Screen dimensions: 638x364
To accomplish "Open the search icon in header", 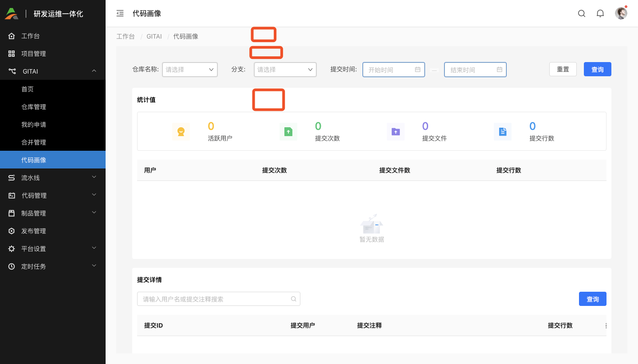I will coord(582,13).
